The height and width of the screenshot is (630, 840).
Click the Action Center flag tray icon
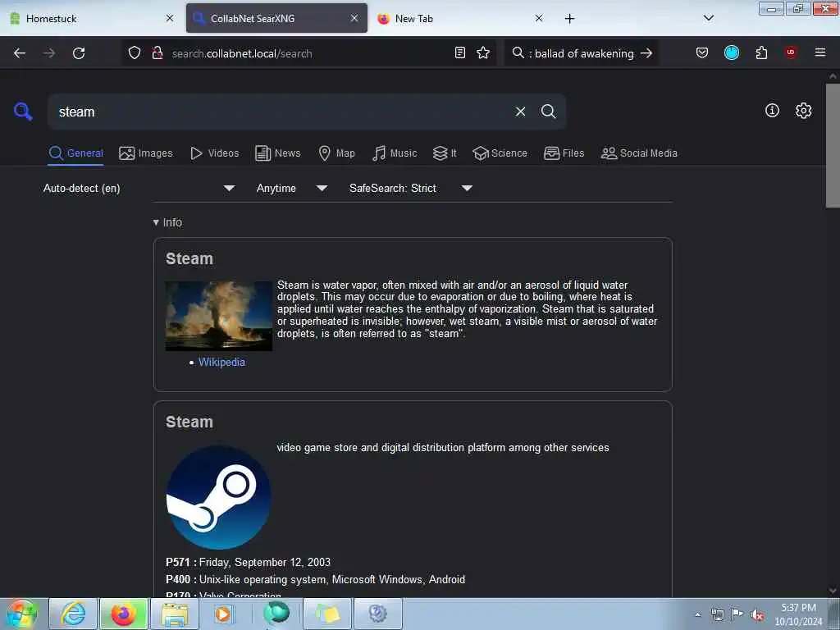pos(737,614)
